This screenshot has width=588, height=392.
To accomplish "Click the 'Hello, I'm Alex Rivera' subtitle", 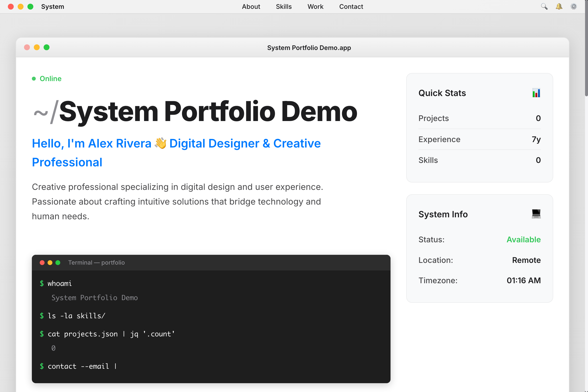I will (x=176, y=153).
